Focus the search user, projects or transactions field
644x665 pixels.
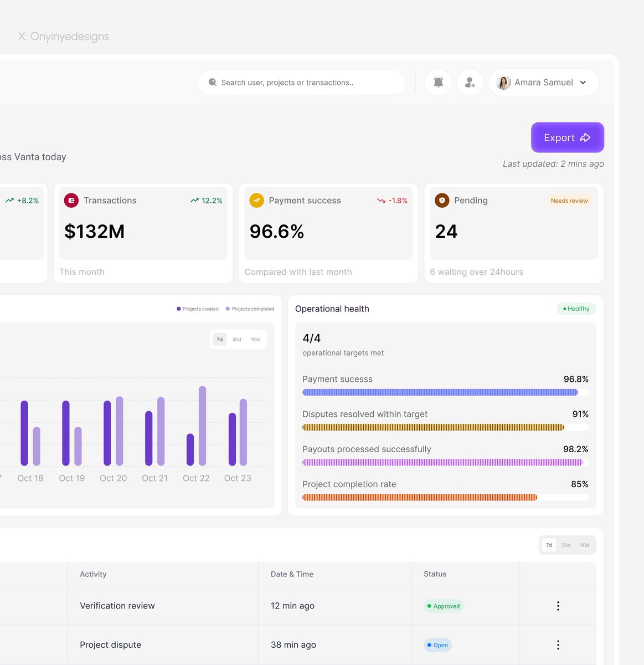point(302,83)
